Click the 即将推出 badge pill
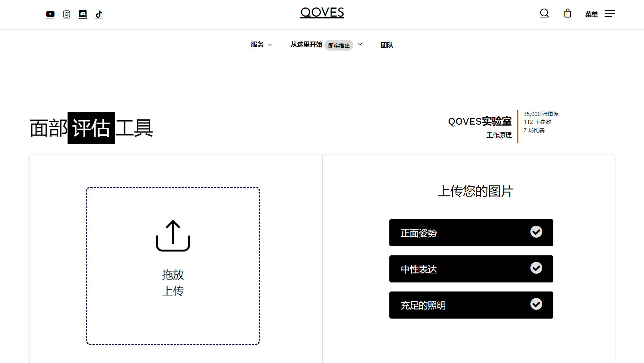Screen dimensions: 644x363 click(x=339, y=45)
